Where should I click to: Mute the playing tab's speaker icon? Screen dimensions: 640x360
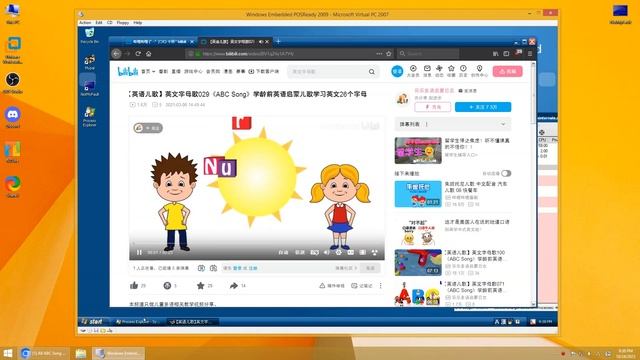click(x=261, y=42)
